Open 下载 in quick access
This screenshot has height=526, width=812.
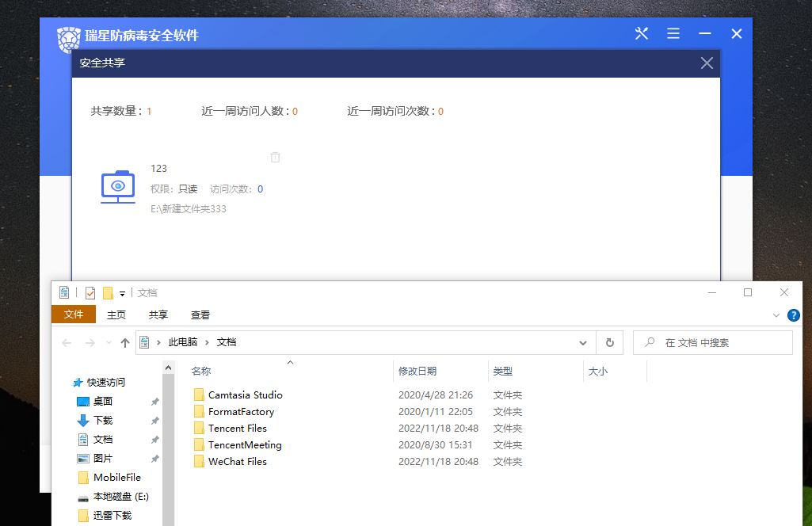102,421
